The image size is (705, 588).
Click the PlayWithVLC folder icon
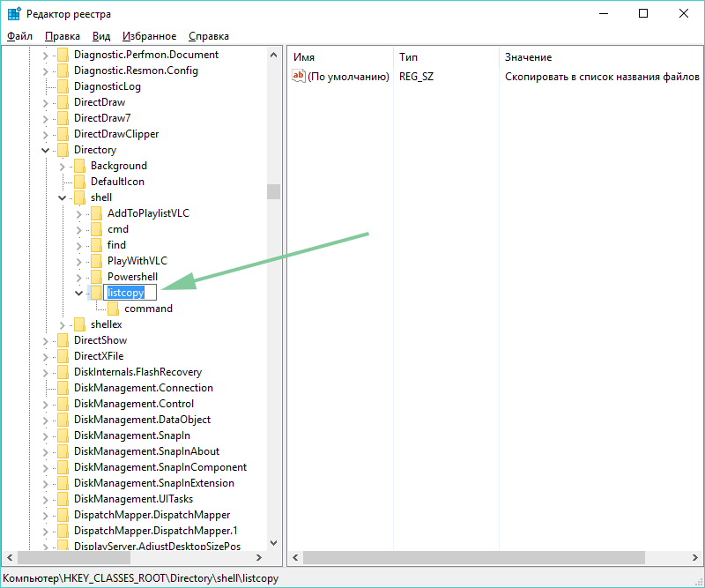[x=96, y=261]
